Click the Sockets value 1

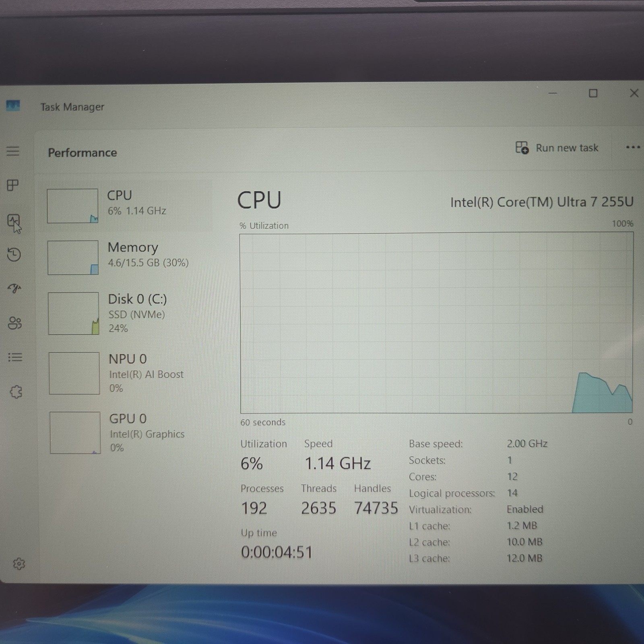tap(510, 460)
